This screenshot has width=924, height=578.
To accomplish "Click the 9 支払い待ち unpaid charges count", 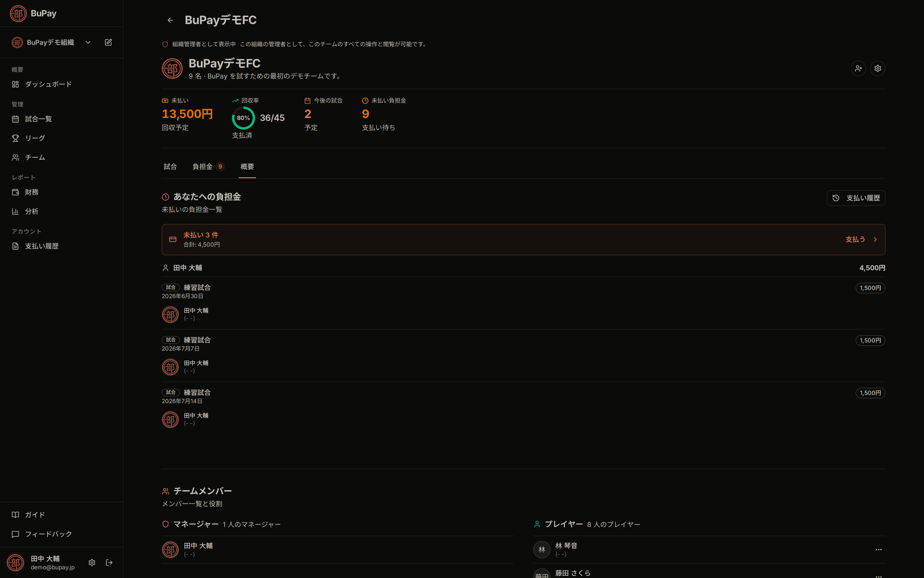I will pos(366,114).
